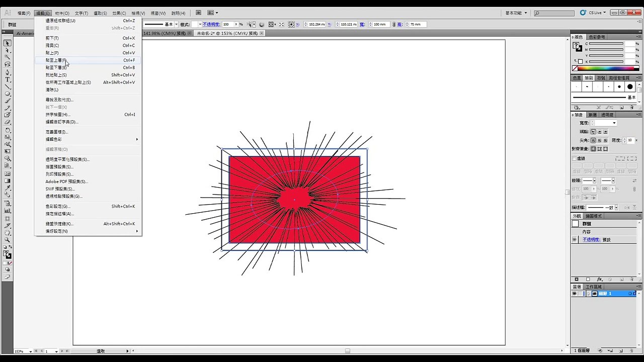This screenshot has height=362, width=644.
Task: Select align stroke to outside option
Action: pos(605,149)
